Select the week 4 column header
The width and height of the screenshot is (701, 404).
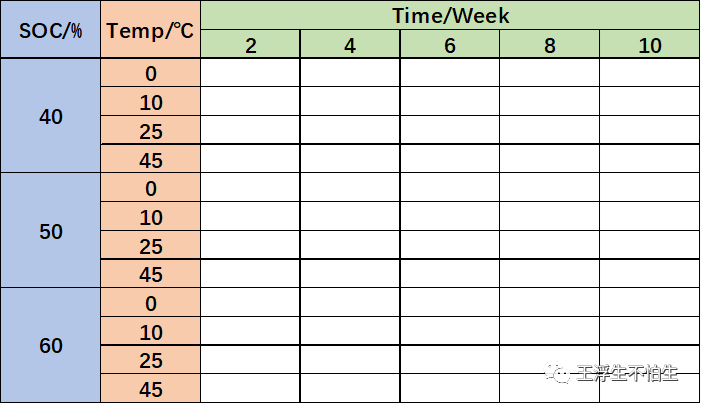350,45
